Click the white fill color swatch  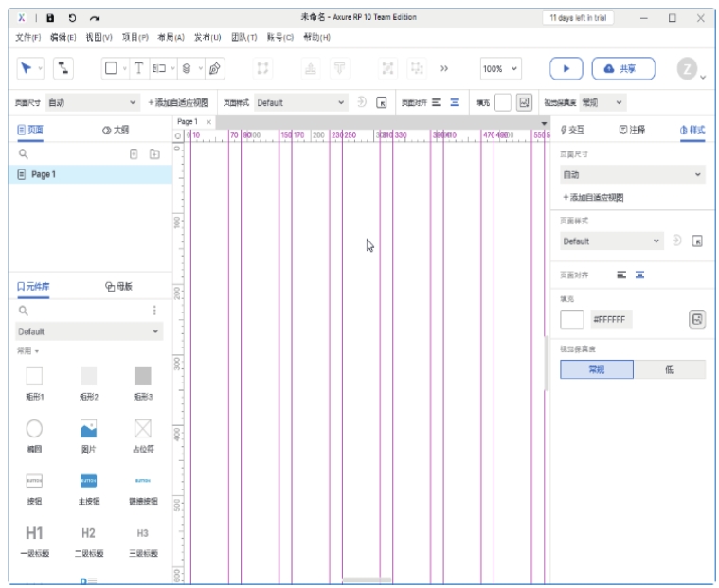pos(572,319)
